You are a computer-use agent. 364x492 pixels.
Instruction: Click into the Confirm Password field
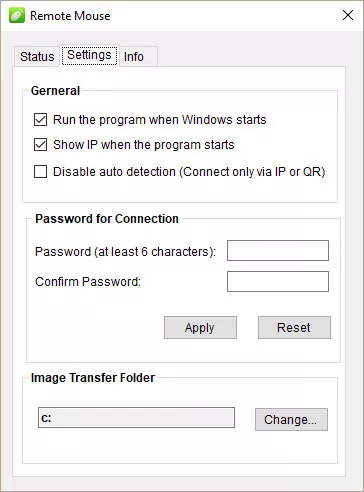(x=278, y=281)
